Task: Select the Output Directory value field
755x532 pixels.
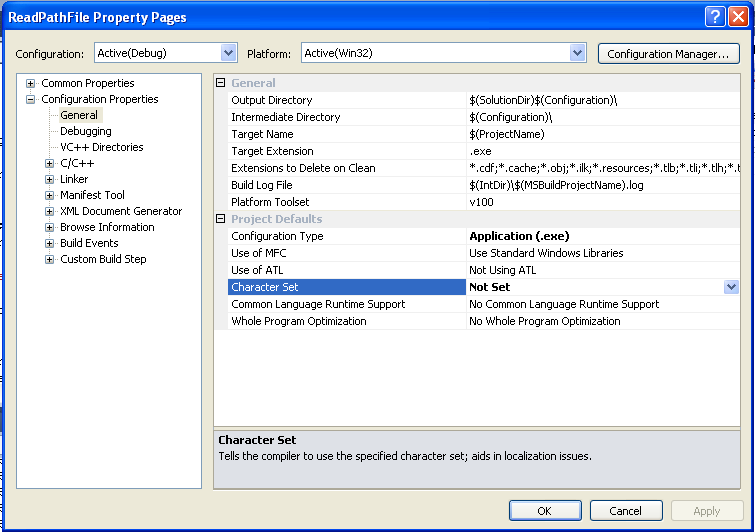Action: point(603,100)
